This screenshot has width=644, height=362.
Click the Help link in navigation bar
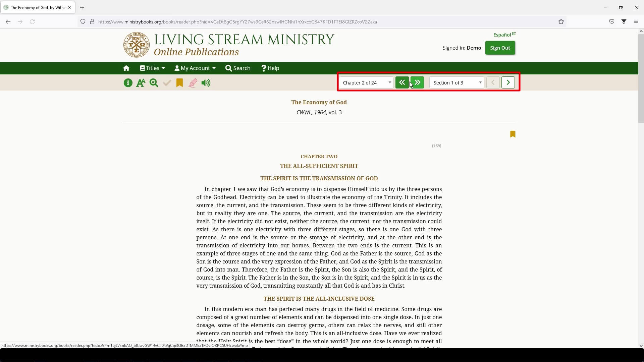271,68
